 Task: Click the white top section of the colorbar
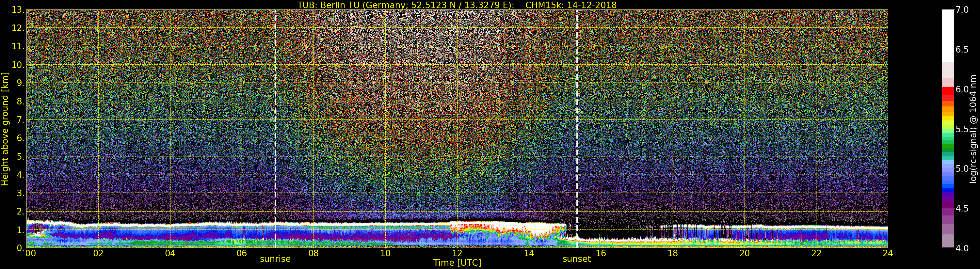click(947, 34)
